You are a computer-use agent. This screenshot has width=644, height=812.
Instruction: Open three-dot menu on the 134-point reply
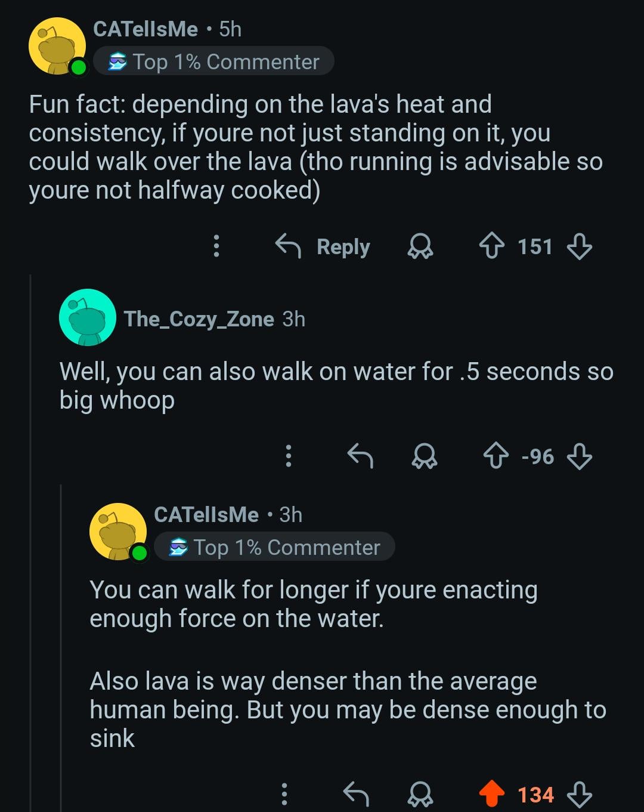[x=284, y=794]
